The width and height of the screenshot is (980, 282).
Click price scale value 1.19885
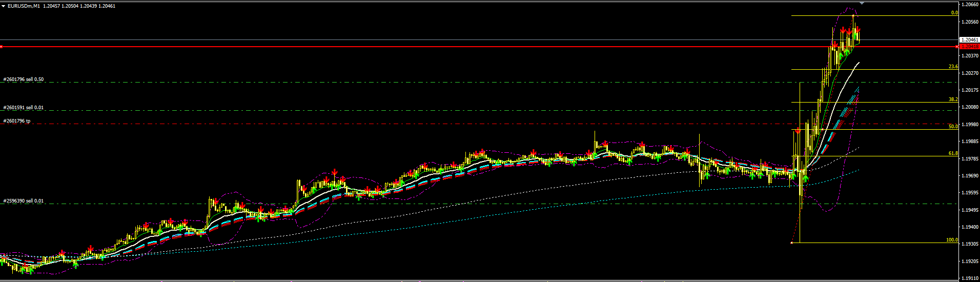pos(970,142)
